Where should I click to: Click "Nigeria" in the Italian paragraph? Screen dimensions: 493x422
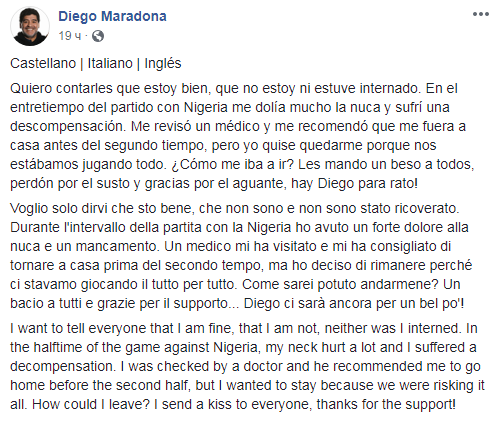269,227
